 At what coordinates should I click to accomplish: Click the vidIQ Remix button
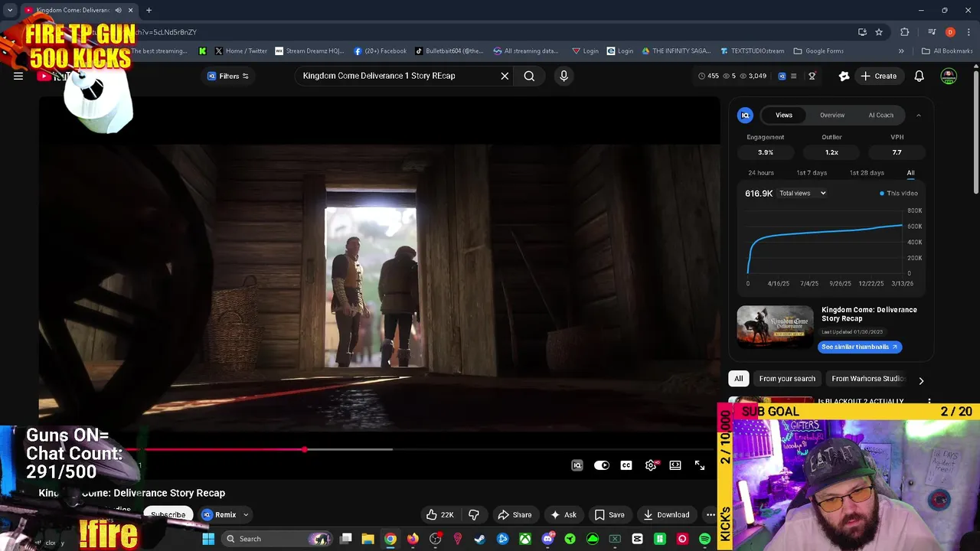[219, 514]
